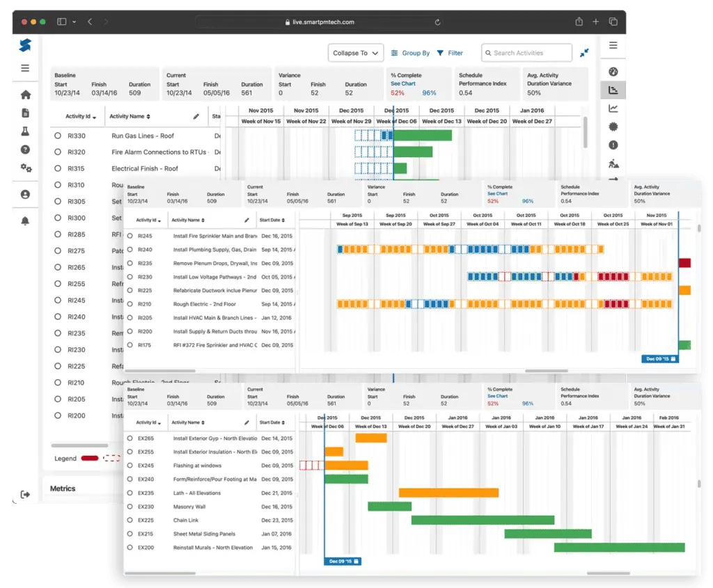Click the Search Activities input field
Screen dimensions: 713x588
point(526,53)
